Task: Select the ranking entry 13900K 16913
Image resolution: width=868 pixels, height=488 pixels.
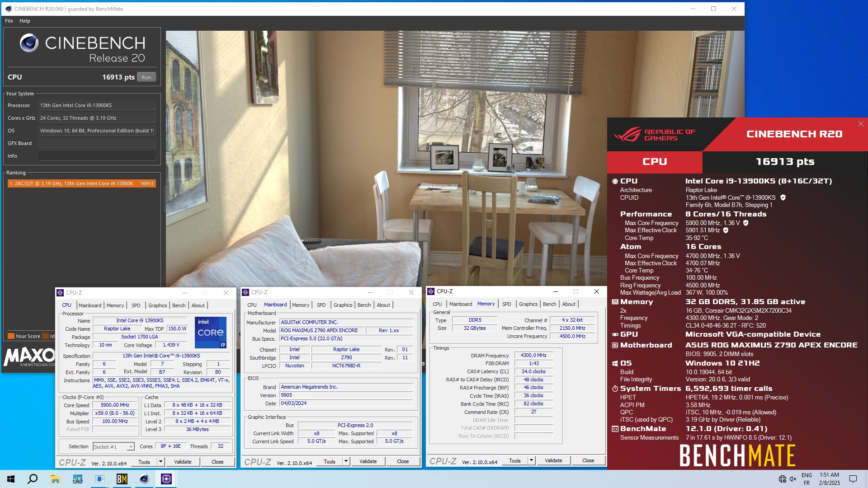Action: [82, 183]
